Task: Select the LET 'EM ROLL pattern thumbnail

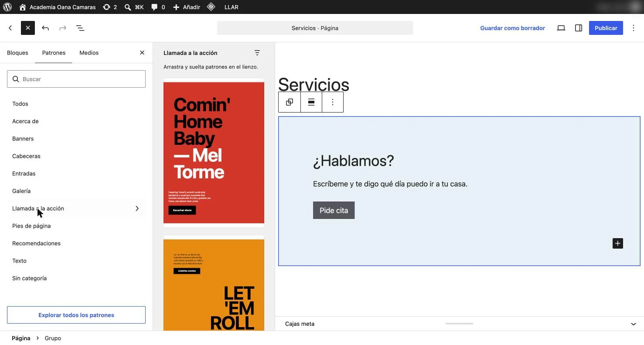Action: click(x=214, y=284)
